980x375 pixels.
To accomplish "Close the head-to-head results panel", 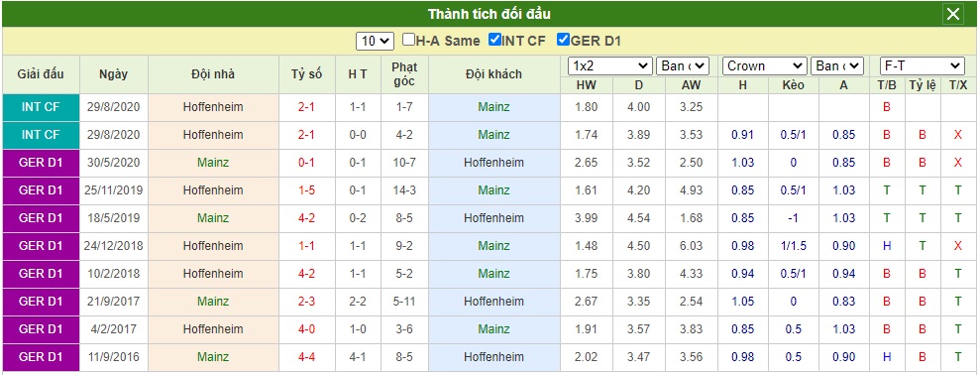I will click(x=953, y=14).
